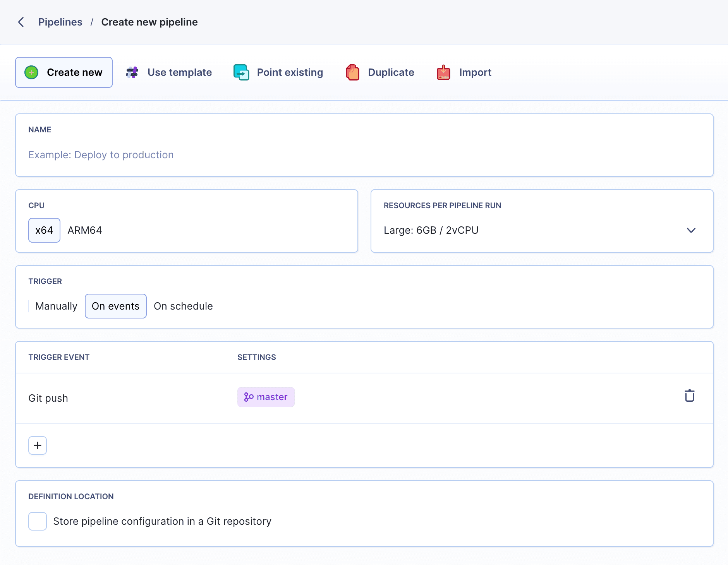
Task: Click the red Duplicate files icon
Action: coord(352,72)
